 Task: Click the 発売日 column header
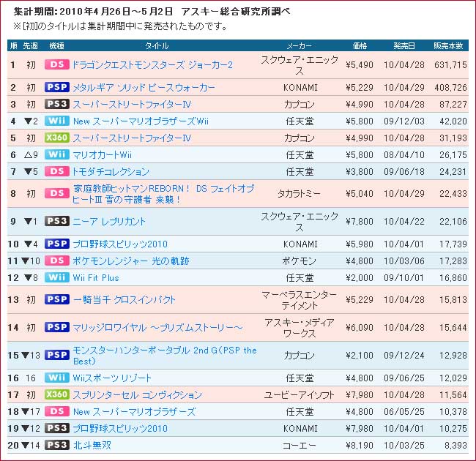point(404,46)
